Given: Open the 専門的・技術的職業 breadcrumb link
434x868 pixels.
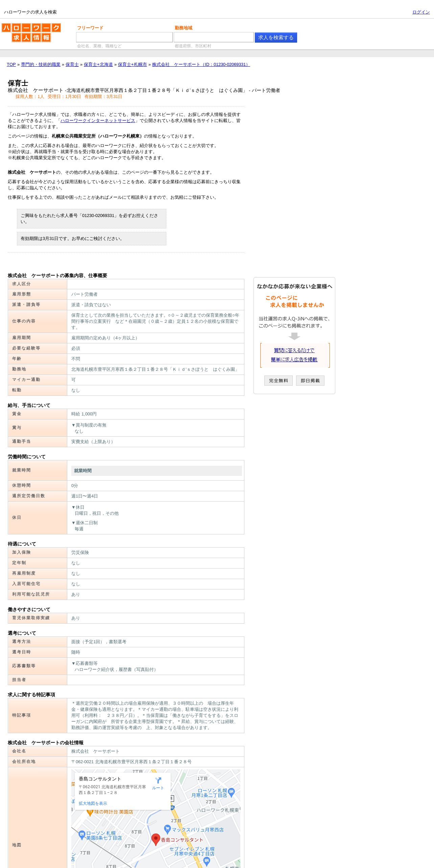Looking at the screenshot, I should click(41, 65).
